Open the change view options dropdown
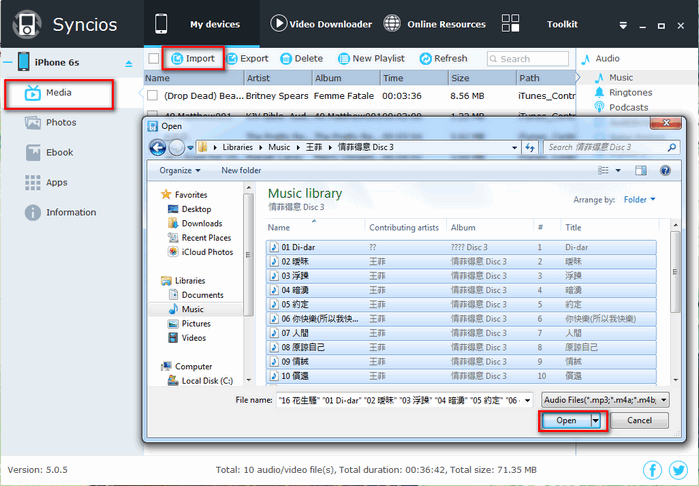699x486 pixels. click(618, 170)
